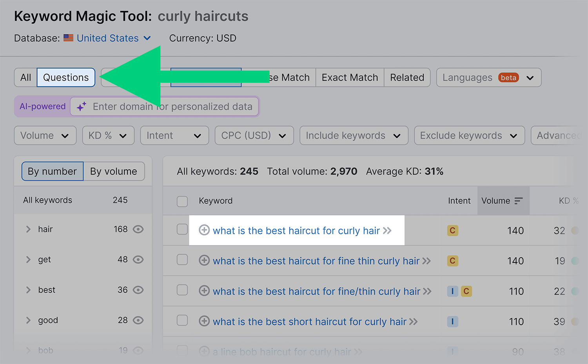Viewport: 588px width, 364px height.
Task: Switch grouping to By volume
Action: click(114, 171)
